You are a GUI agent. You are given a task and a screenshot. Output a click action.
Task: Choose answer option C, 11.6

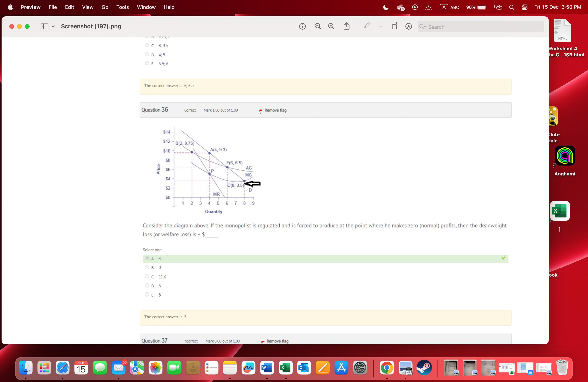click(147, 277)
